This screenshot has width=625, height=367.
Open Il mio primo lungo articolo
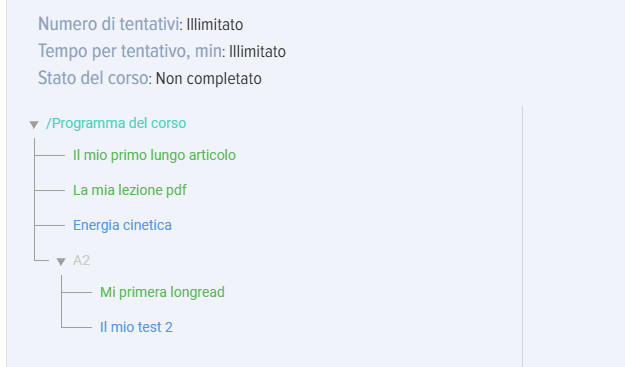click(154, 155)
